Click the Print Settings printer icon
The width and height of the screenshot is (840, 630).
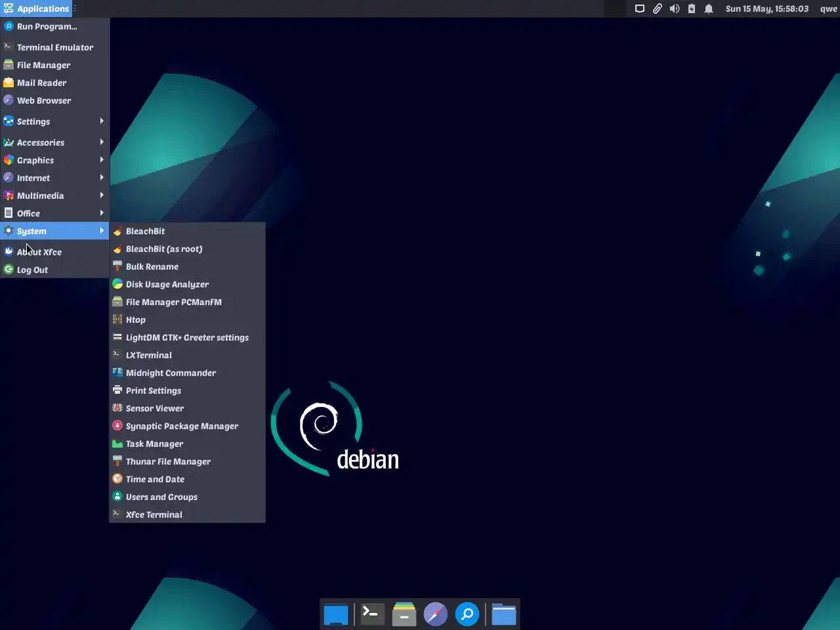click(x=117, y=390)
